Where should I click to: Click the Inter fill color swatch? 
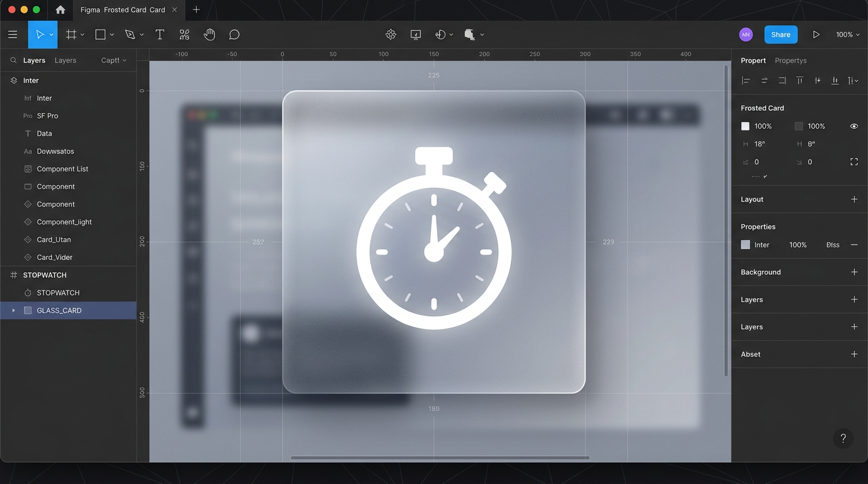click(746, 245)
